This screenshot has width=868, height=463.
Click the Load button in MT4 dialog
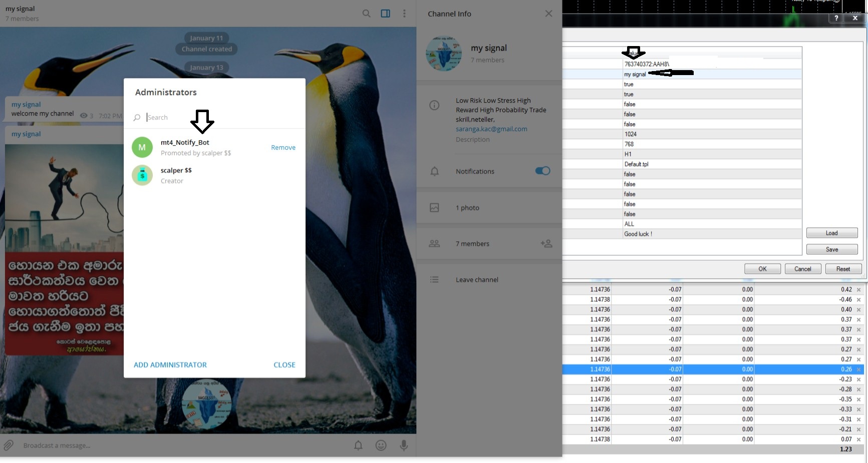point(832,233)
